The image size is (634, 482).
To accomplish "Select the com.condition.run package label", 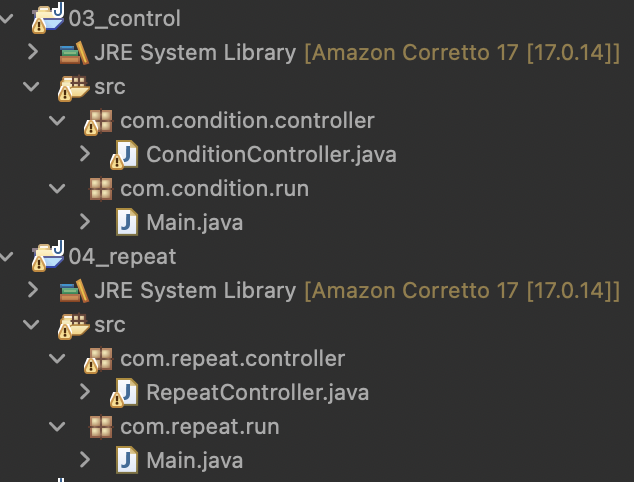I will tap(214, 189).
